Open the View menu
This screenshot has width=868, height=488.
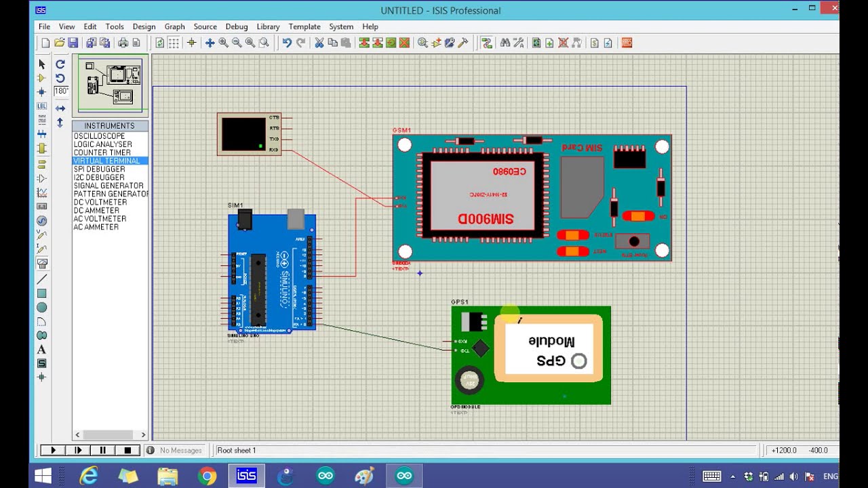click(66, 26)
